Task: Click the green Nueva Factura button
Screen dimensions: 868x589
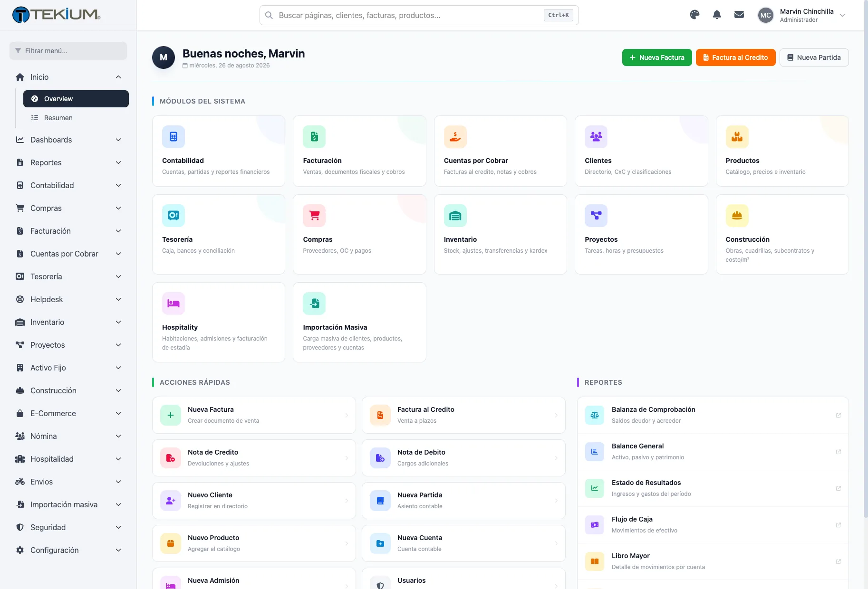Action: pyautogui.click(x=657, y=57)
